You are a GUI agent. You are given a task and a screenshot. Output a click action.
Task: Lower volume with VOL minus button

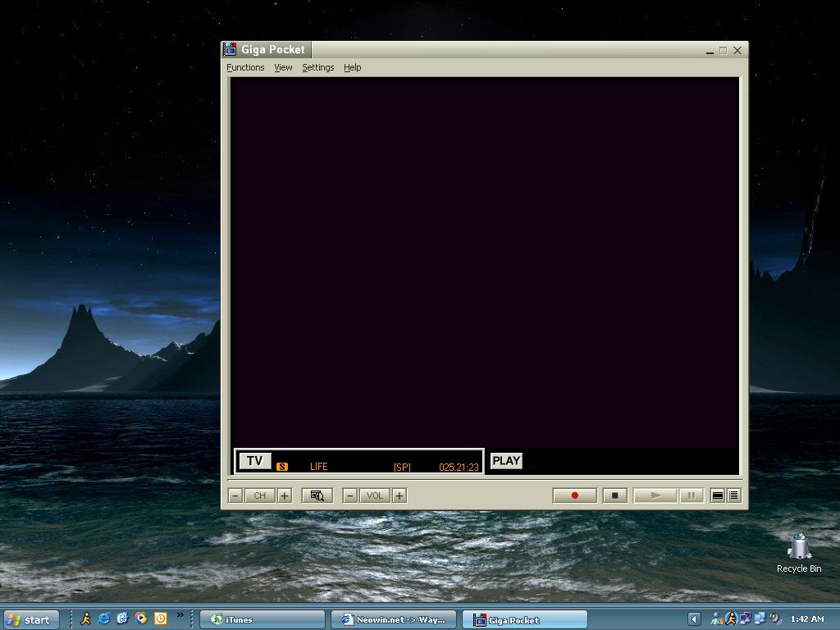(350, 495)
